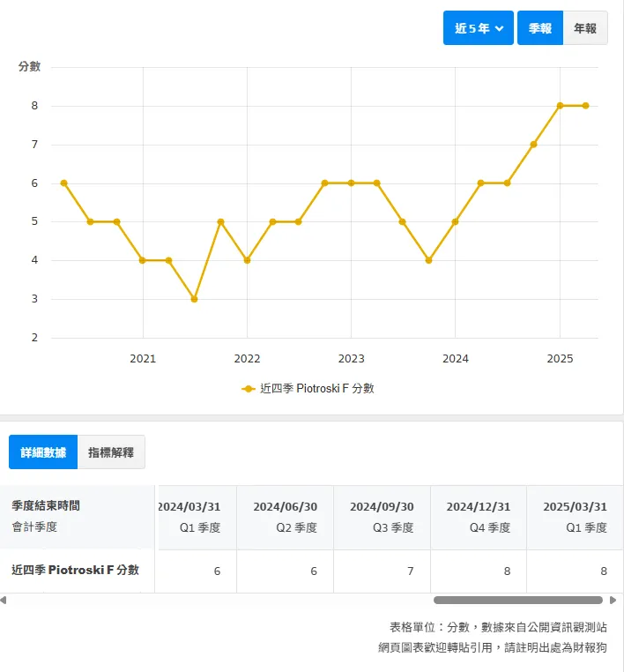
Task: Click the 近四季 Piotroski F 分數 row label
Action: click(x=76, y=570)
